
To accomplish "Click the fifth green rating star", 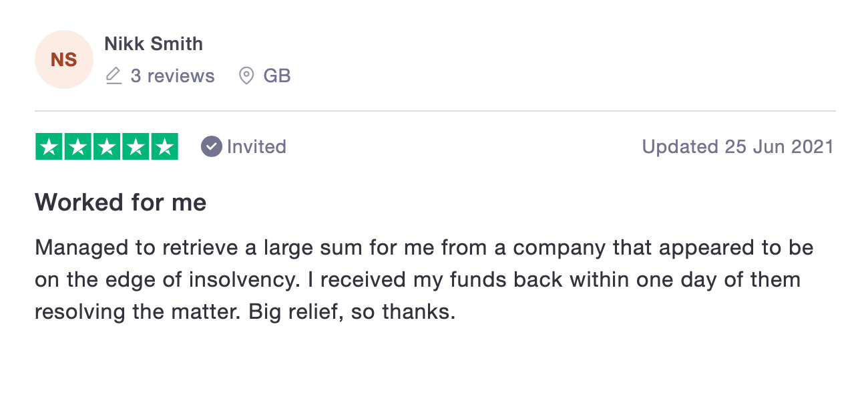I will coord(165,147).
